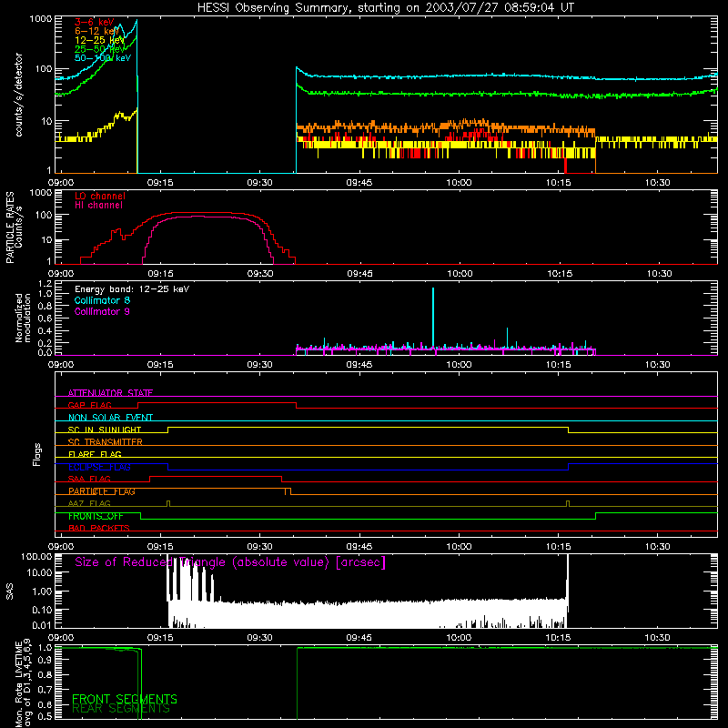Select the Collimator 8 legend label

(102, 300)
